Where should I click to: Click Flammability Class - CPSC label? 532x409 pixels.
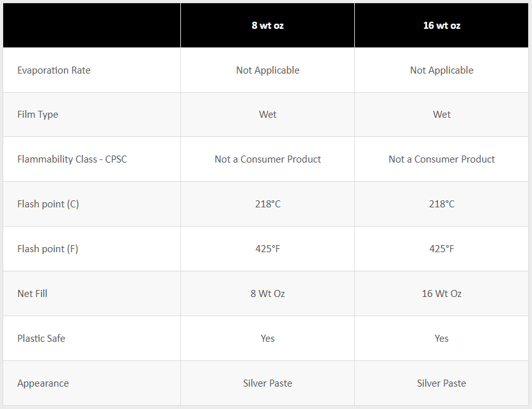coord(72,159)
